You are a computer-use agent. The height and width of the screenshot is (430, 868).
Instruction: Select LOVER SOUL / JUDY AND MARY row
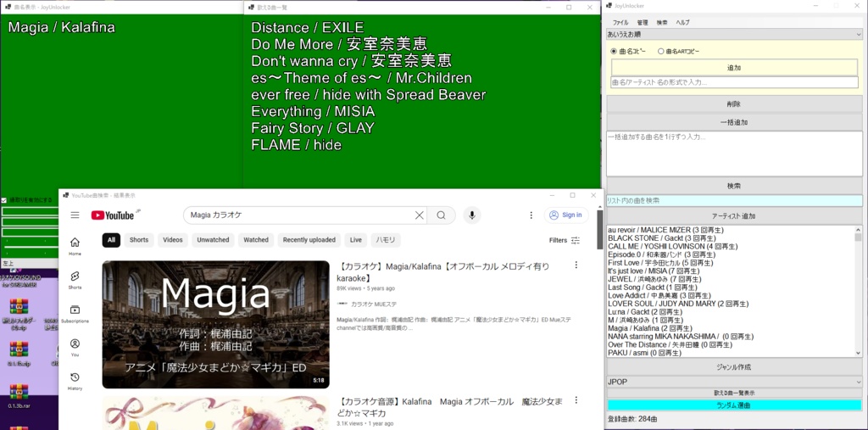pos(678,304)
